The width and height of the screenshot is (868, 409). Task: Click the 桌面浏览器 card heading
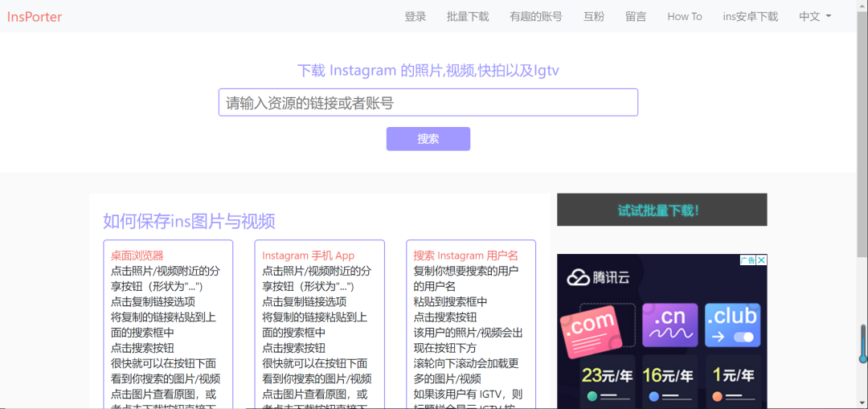(x=137, y=256)
